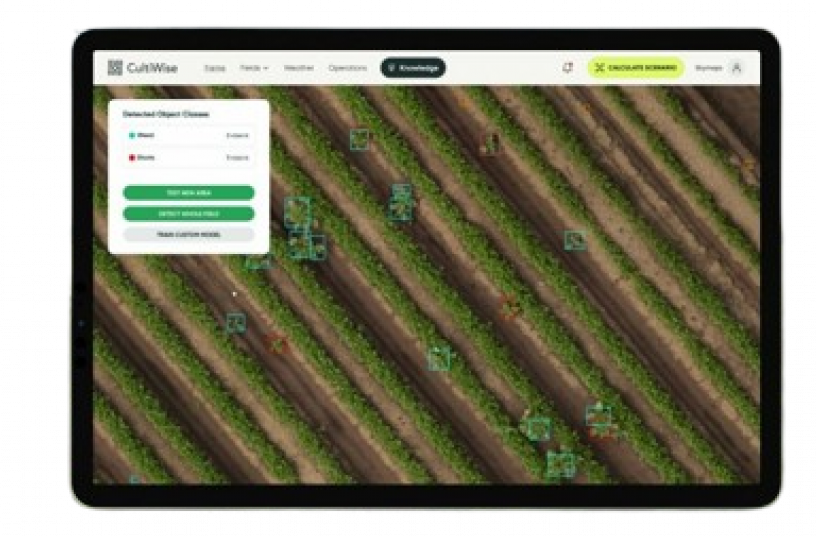
Task: Go to the Operations menu item
Action: coord(348,68)
